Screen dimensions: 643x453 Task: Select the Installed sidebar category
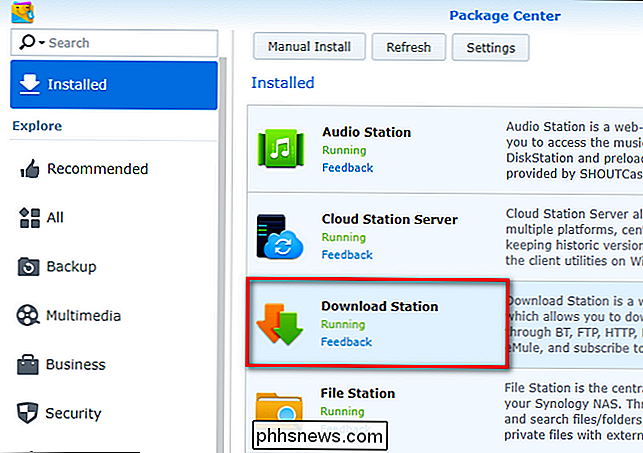(114, 85)
